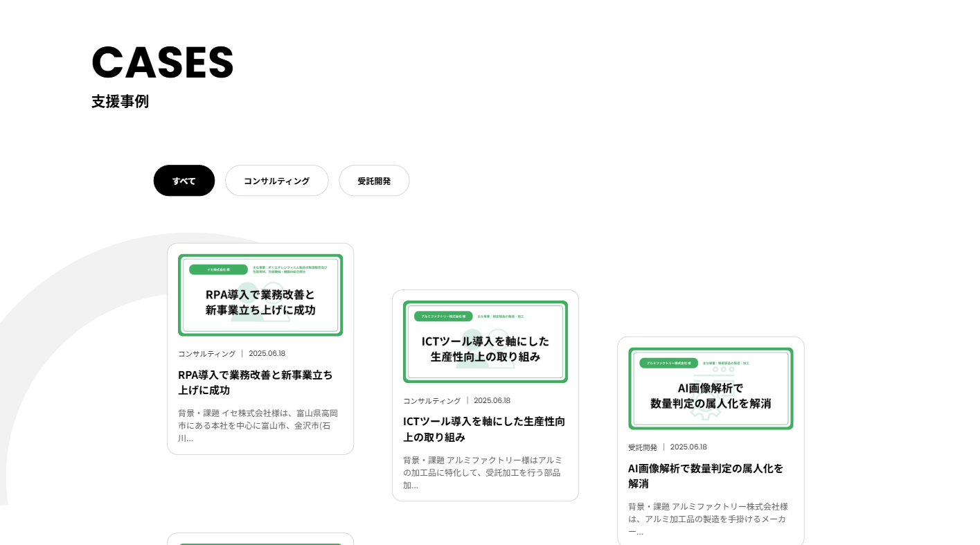Viewport: 980px width, 545px height.
Task: Click the 2025.06.18 date on the RPA card
Action: click(x=267, y=353)
